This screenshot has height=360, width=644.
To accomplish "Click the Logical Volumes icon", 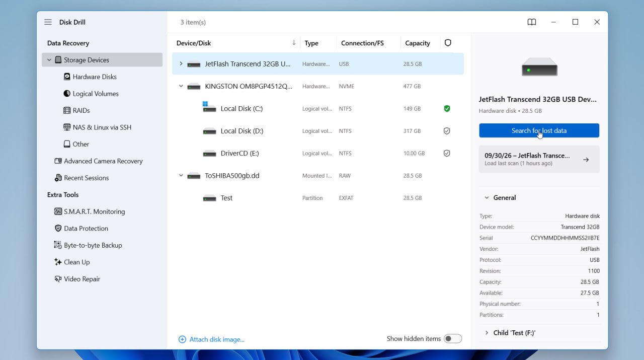I will 67,94.
